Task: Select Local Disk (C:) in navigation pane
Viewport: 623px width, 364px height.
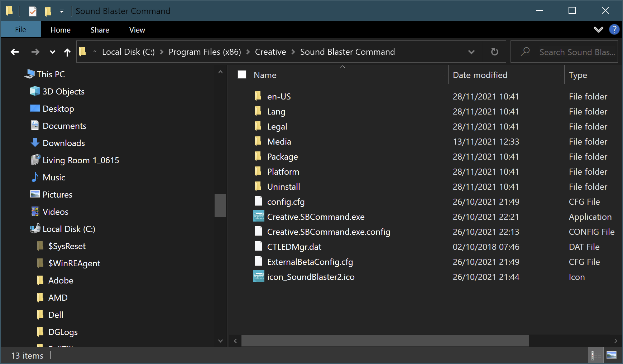Action: [x=69, y=229]
